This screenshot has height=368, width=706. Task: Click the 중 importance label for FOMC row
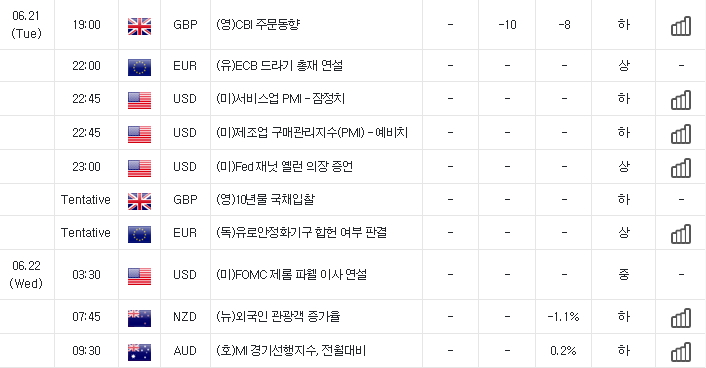(624, 274)
